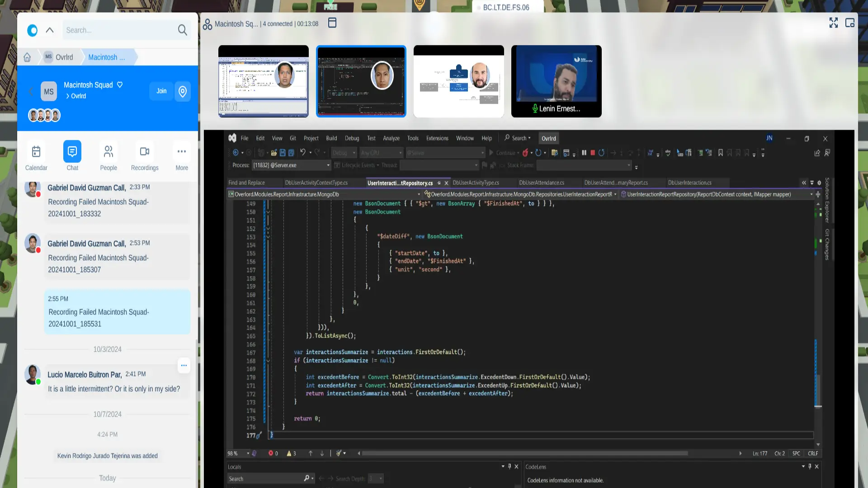This screenshot has height=488, width=868.
Task: Click the Macintosh Squad location pin icon
Action: point(183,92)
